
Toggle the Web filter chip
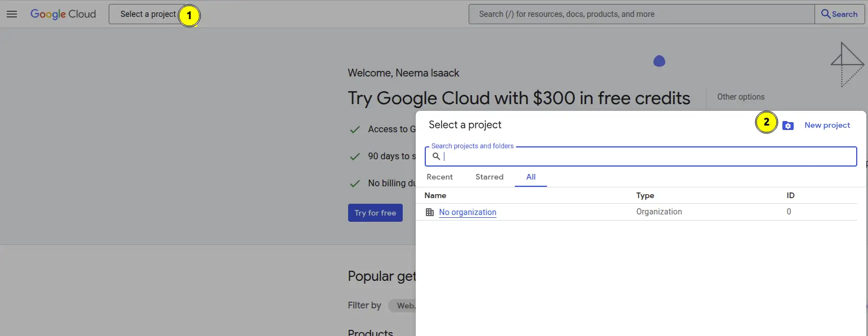(x=403, y=306)
